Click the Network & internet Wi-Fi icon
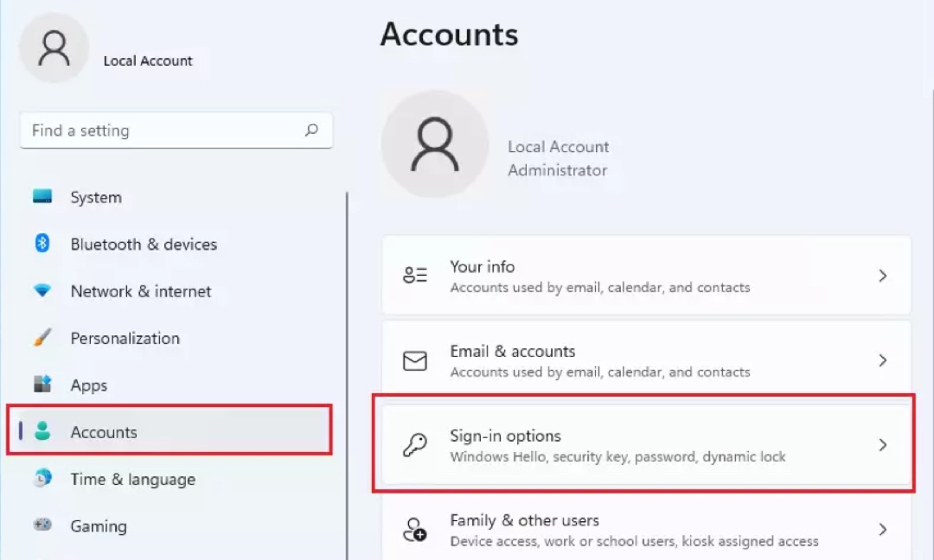Viewport: 934px width, 560px height. (x=42, y=291)
